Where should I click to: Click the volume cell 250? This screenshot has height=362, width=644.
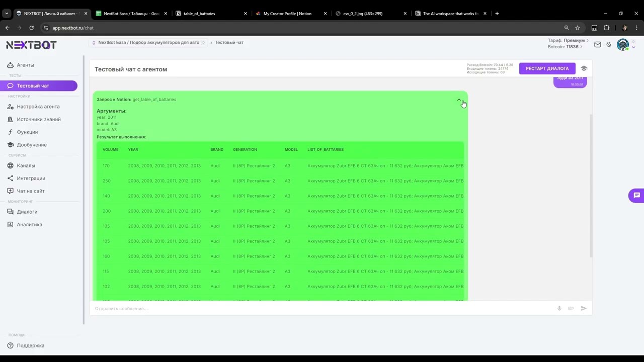pyautogui.click(x=106, y=181)
